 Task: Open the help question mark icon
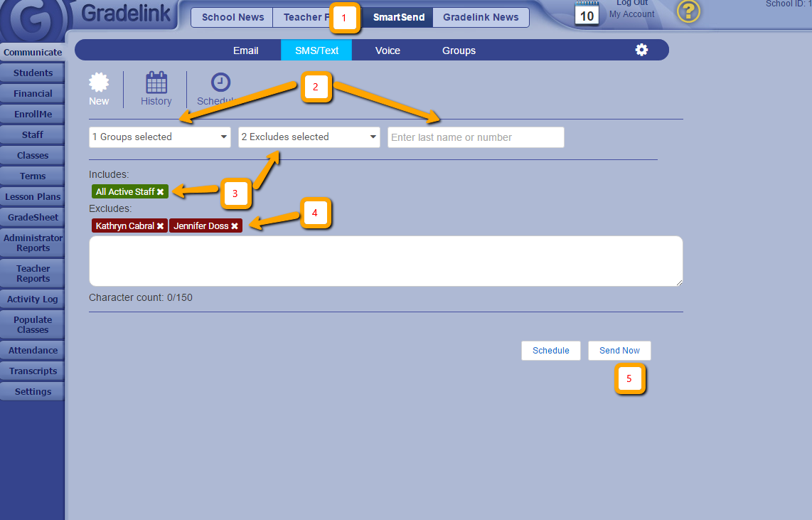tap(688, 11)
